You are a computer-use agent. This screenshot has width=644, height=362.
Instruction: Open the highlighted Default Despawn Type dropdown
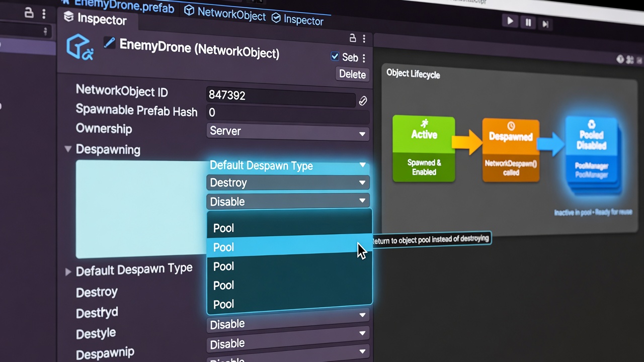tap(288, 165)
